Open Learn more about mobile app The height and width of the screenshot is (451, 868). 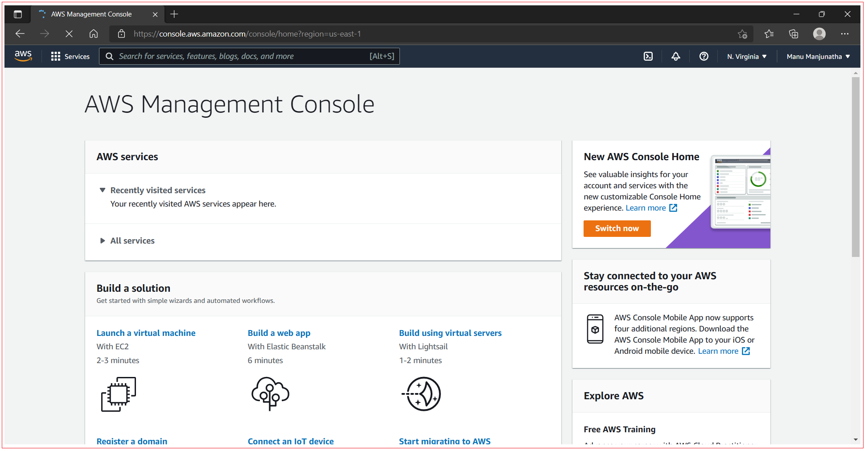pyautogui.click(x=718, y=351)
